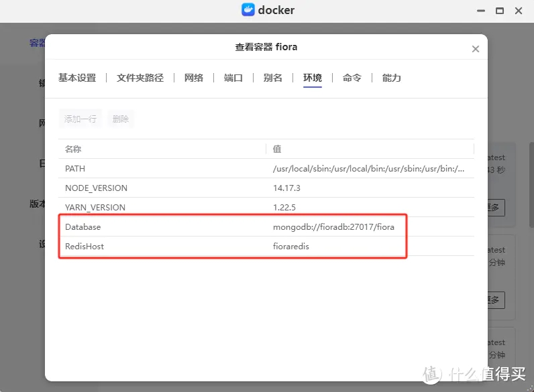Open the 文件夹路径 tab
The image size is (534, 392).
[140, 78]
